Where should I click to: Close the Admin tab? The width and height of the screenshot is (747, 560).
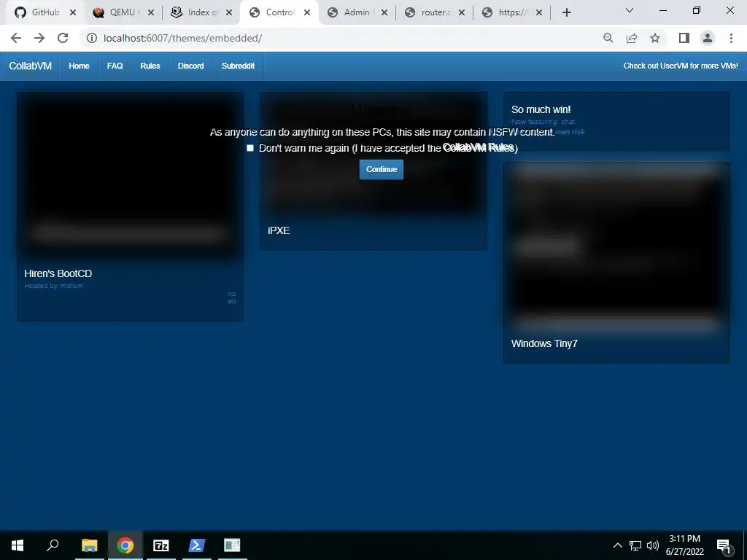tap(384, 13)
